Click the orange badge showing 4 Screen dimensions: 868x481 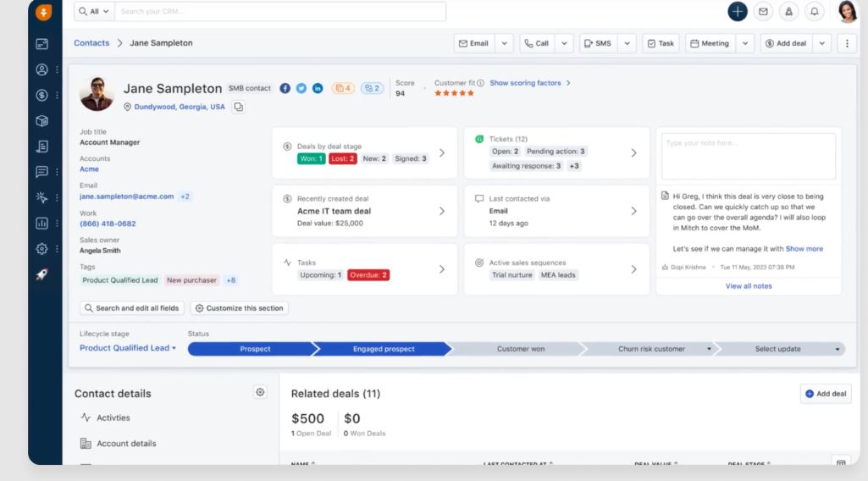point(343,88)
